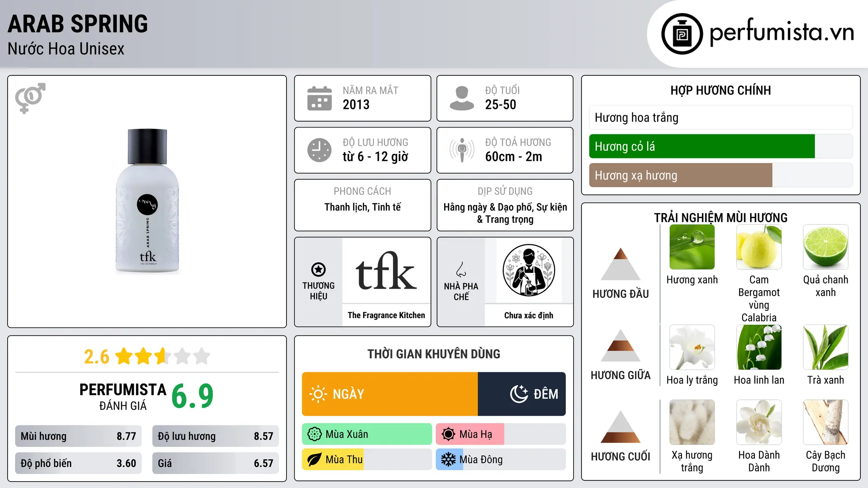868x488 pixels.
Task: Click the sun icon in the Ngày bar
Action: [318, 394]
